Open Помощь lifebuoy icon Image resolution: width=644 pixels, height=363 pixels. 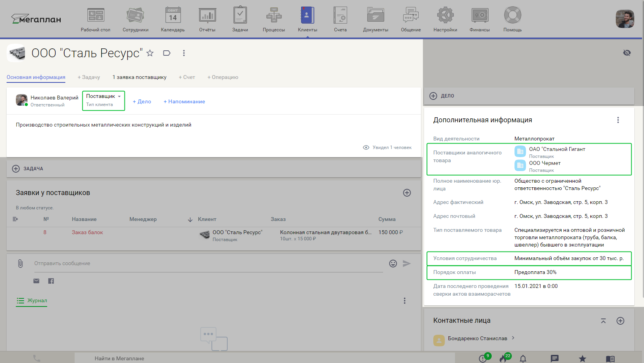513,15
